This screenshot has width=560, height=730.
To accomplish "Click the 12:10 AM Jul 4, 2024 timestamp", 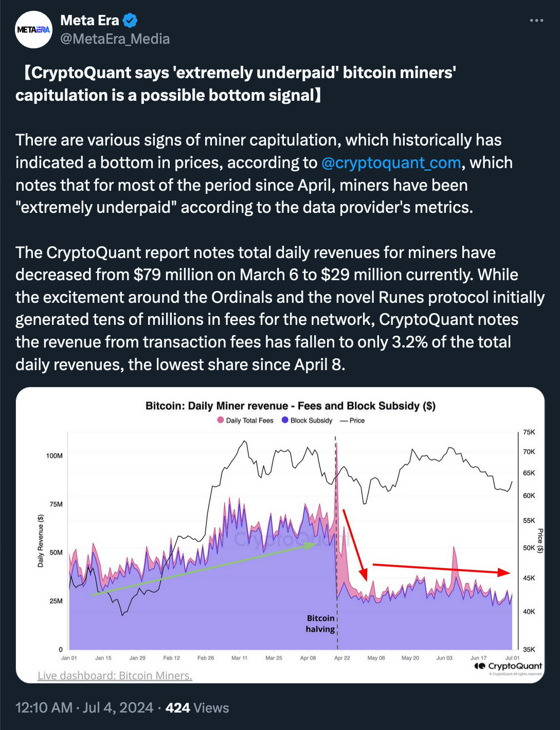I will [x=84, y=708].
